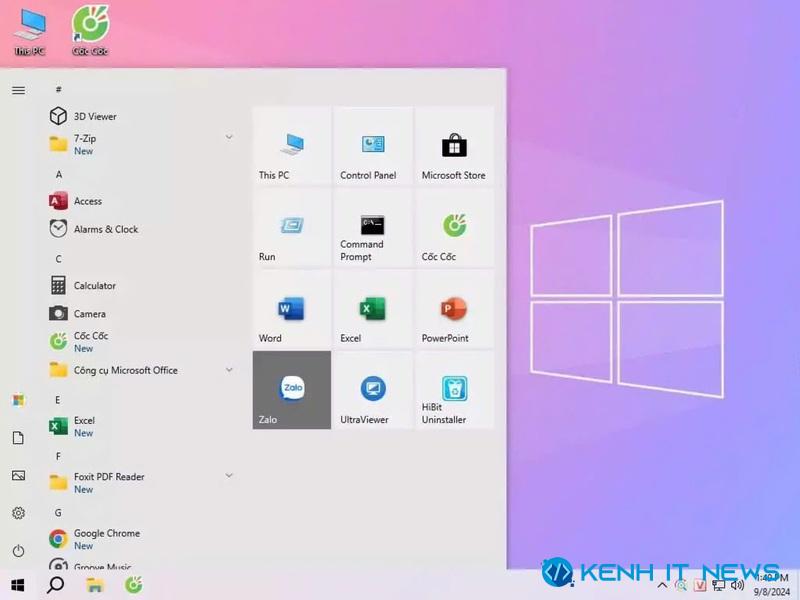Open the Control Panel tile
The height and width of the screenshot is (600, 800).
[x=373, y=145]
